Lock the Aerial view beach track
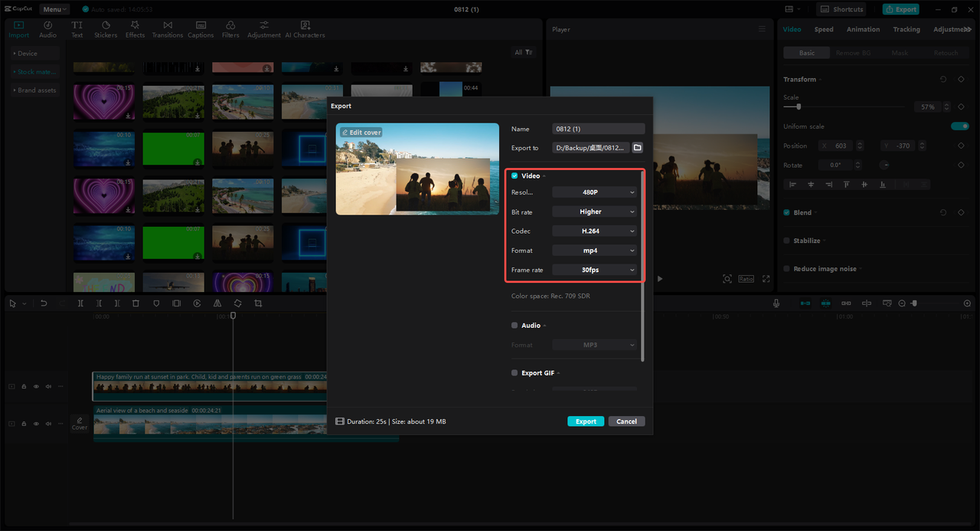Screen dimensions: 980x531 (24, 423)
